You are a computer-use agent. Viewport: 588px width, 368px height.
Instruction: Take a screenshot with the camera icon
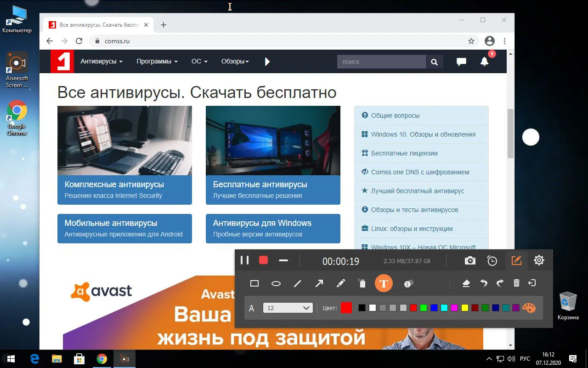pos(470,260)
